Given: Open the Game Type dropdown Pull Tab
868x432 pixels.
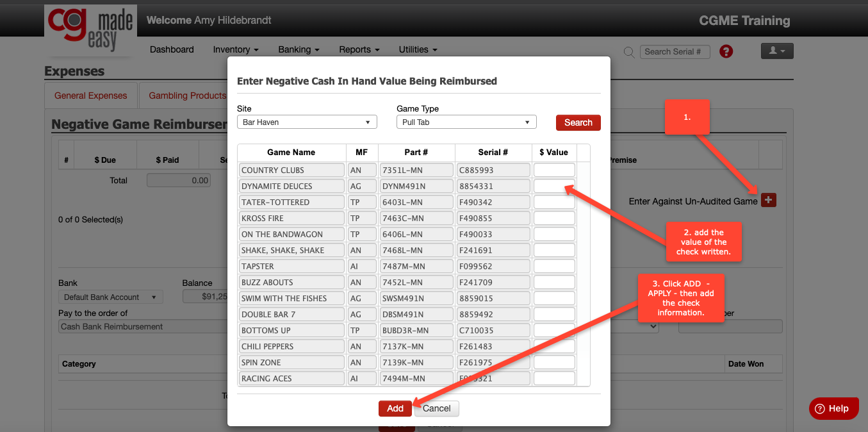Looking at the screenshot, I should coord(466,122).
